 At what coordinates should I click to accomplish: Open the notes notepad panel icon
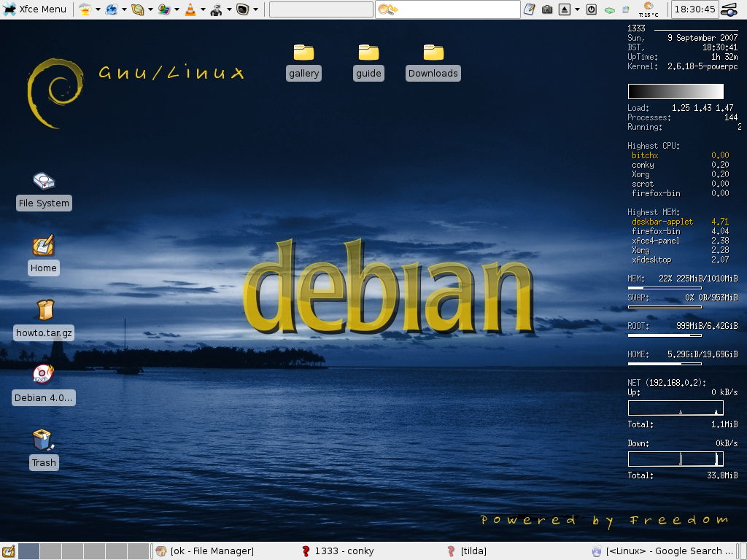click(530, 9)
